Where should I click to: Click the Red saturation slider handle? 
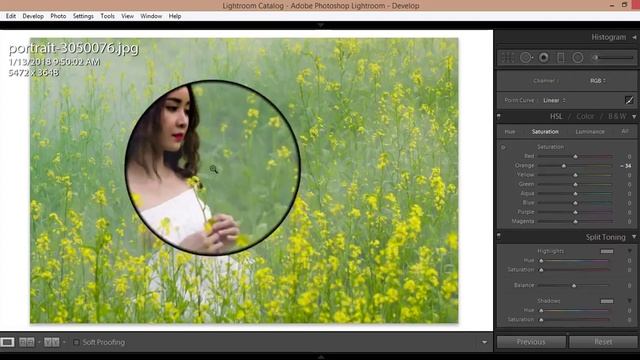[576, 156]
